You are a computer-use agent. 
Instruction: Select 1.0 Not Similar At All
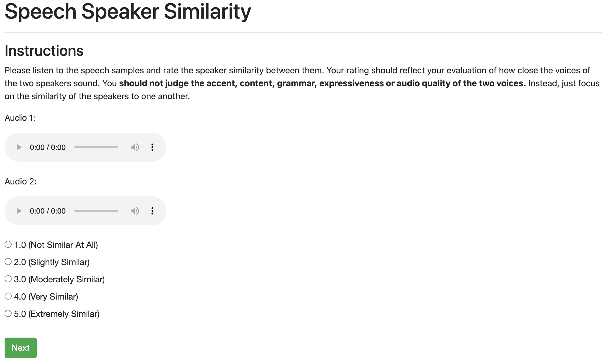point(8,245)
